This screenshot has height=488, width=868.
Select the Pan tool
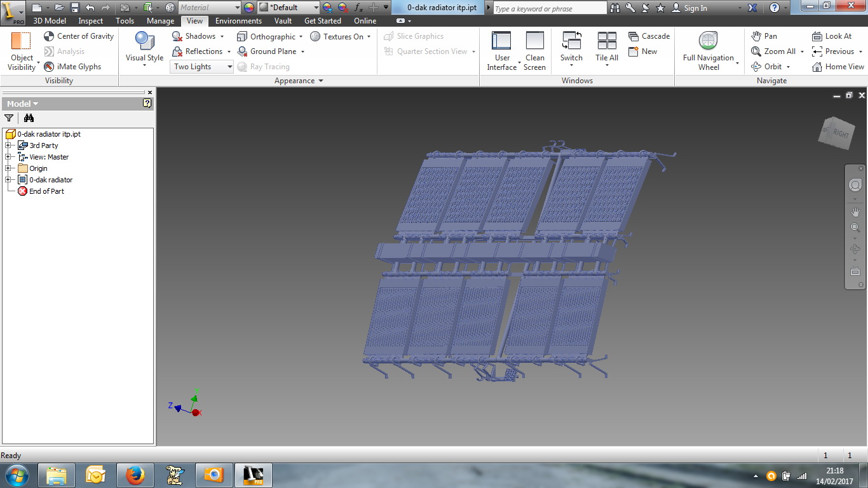click(x=764, y=36)
